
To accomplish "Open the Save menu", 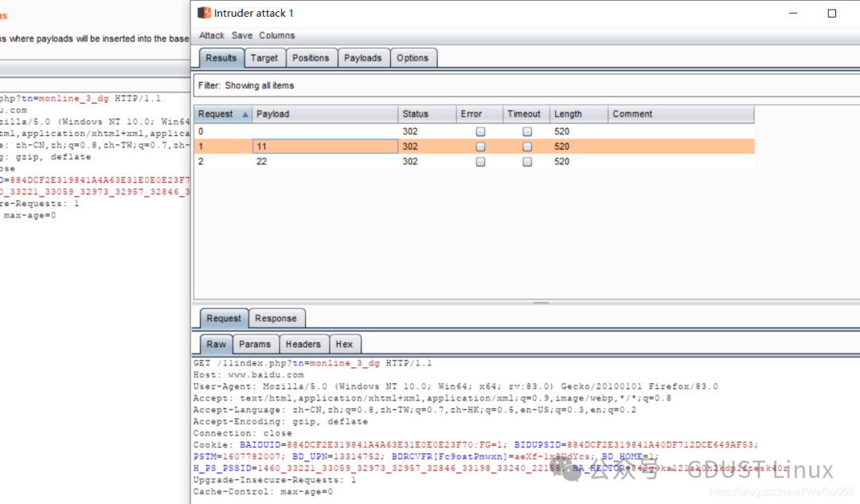I will click(242, 35).
